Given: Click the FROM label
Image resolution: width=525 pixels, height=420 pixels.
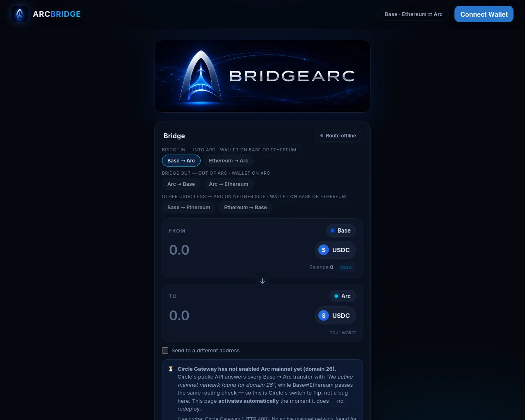Looking at the screenshot, I should click(x=177, y=231).
